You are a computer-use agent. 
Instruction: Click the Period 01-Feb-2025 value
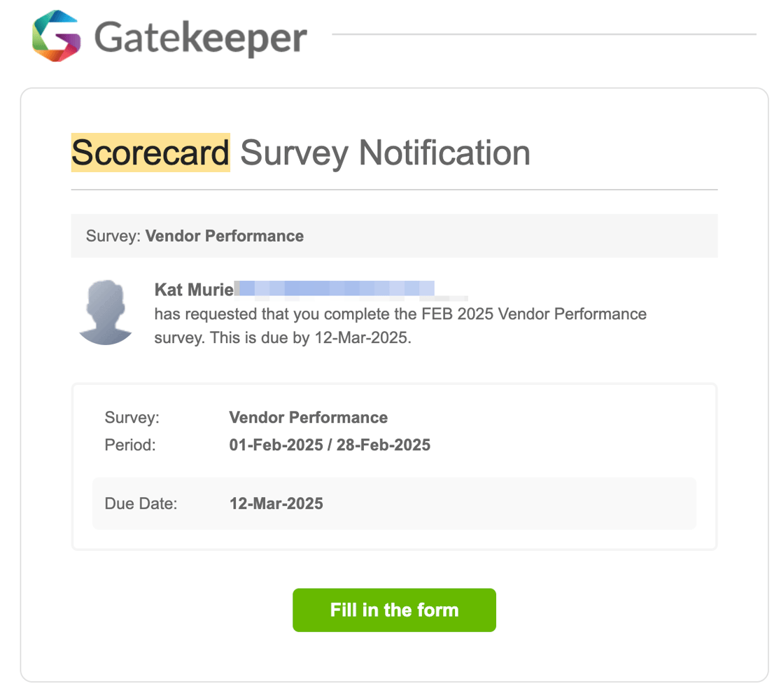click(x=330, y=445)
